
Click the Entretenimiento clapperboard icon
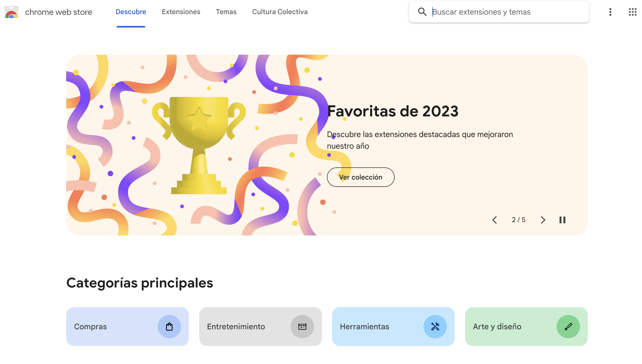[x=302, y=327]
